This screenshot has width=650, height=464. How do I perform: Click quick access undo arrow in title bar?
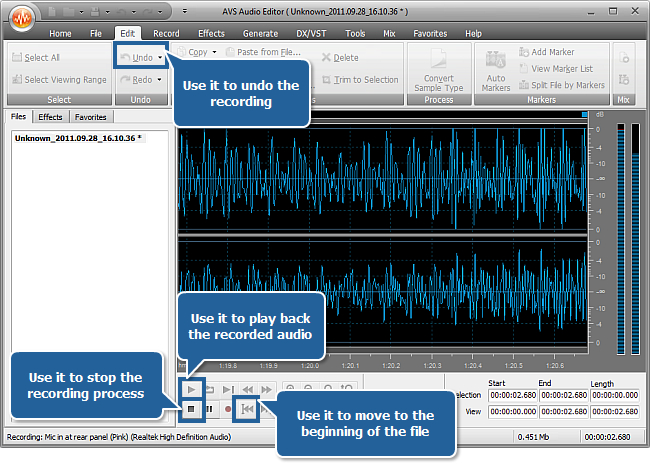tap(121, 12)
